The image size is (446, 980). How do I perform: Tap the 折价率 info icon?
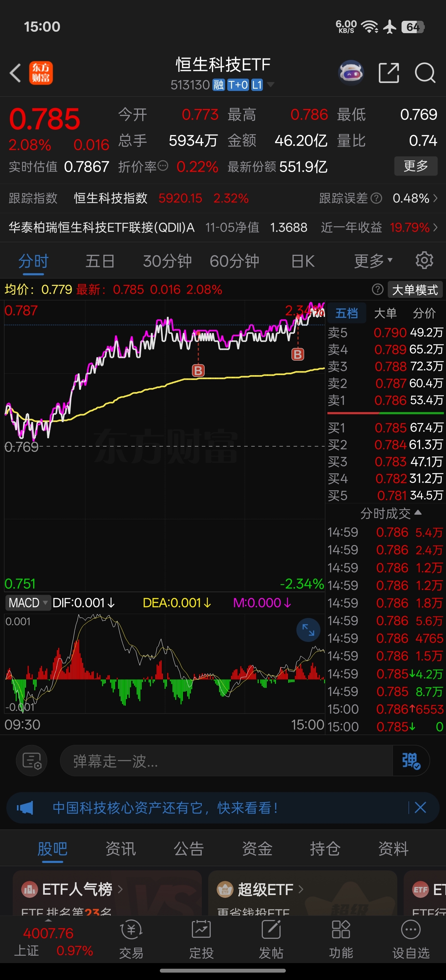coord(163,166)
